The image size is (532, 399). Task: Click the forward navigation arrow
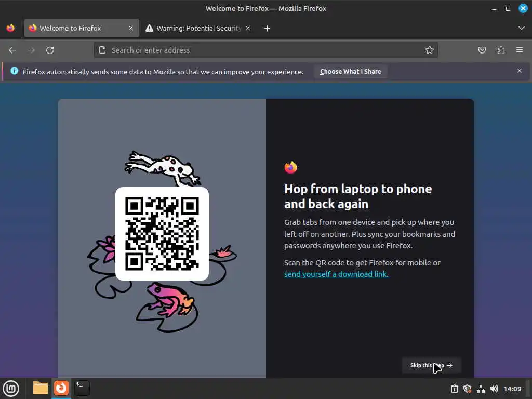point(31,50)
